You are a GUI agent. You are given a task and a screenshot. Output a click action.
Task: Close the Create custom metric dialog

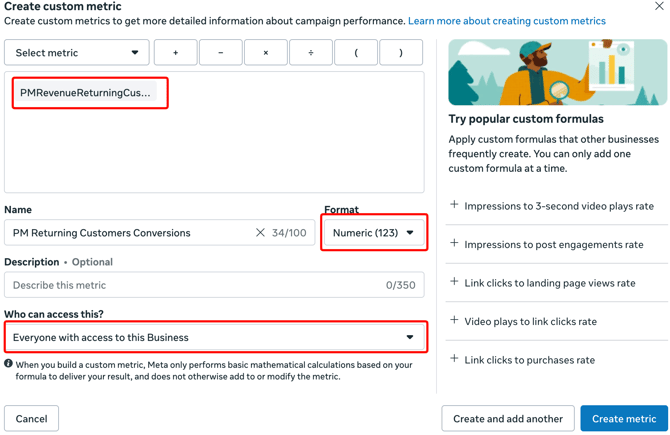(659, 6)
